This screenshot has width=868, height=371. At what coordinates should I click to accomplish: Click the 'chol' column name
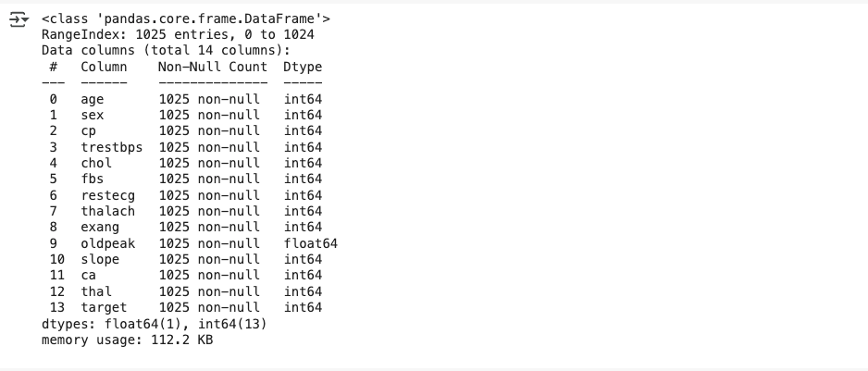(96, 163)
